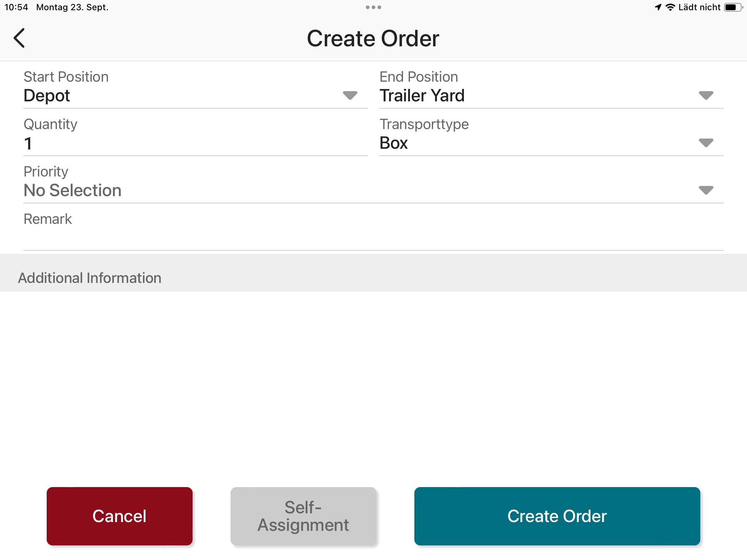Tap the location arrow icon
Screen dimensions: 747x560
point(655,7)
